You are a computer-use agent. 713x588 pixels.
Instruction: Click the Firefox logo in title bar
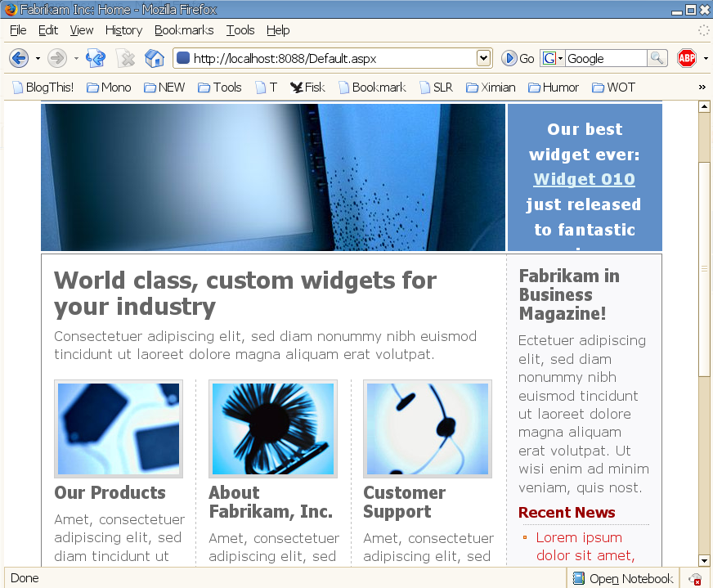pos(10,9)
